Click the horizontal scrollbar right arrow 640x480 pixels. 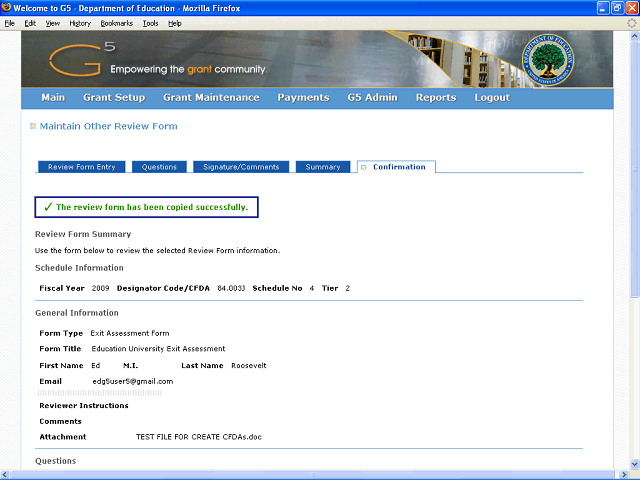point(624,475)
